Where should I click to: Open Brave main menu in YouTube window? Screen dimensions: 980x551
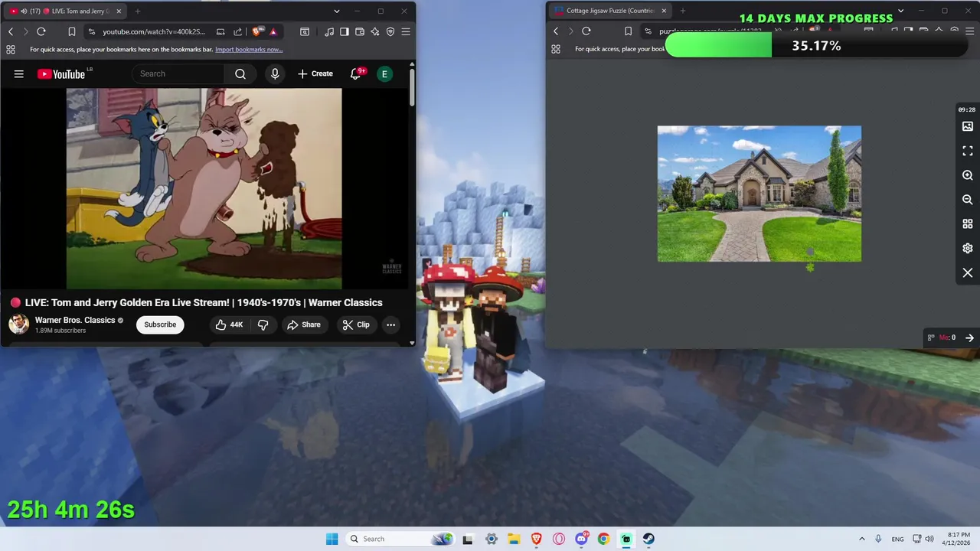(406, 31)
